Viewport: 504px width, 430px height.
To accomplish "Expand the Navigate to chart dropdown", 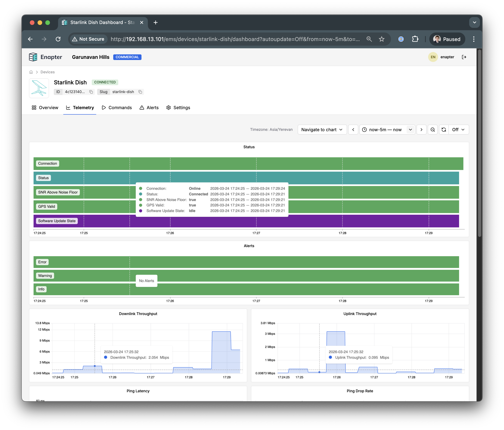I will (322, 130).
